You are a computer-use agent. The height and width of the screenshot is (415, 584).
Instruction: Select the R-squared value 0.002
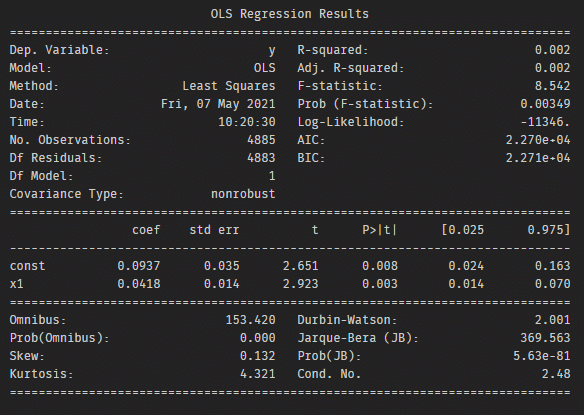(x=552, y=50)
